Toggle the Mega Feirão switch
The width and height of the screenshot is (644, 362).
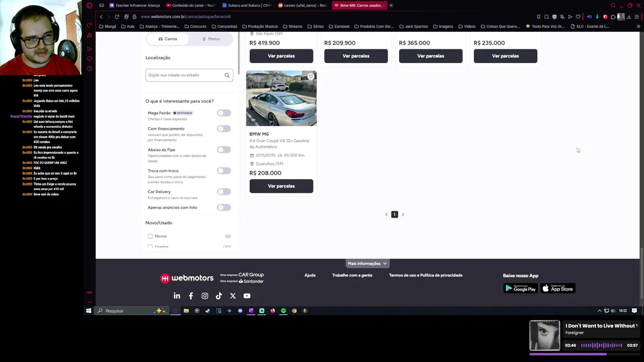224,113
